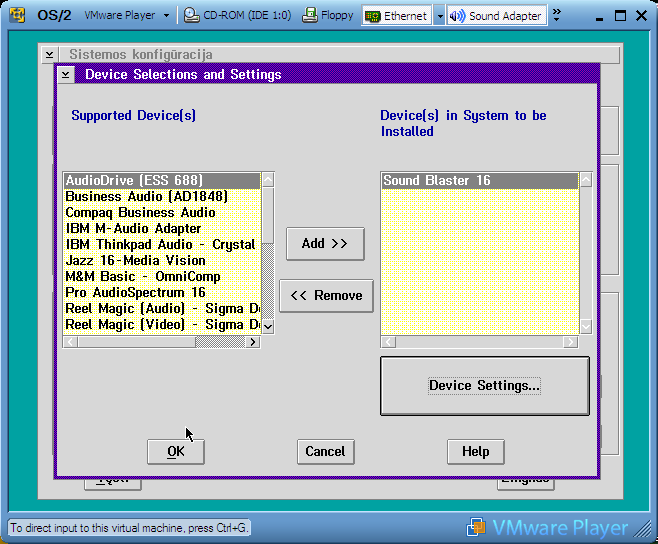Click supported devices horizontal scrollbar thumb
The height and width of the screenshot is (544, 658).
click(x=137, y=342)
